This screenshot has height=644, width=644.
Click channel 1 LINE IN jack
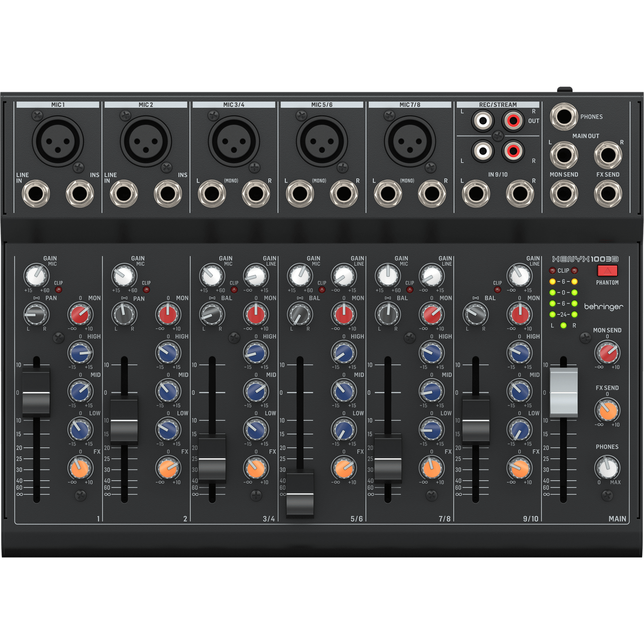[36, 194]
